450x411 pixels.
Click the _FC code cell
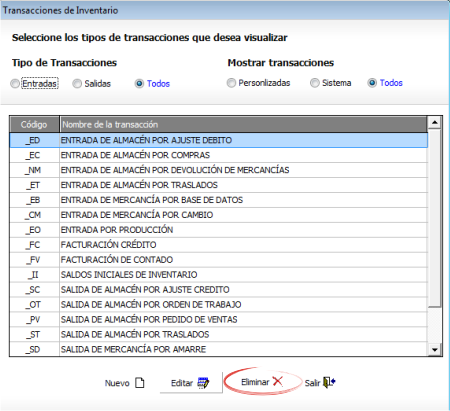coord(34,245)
